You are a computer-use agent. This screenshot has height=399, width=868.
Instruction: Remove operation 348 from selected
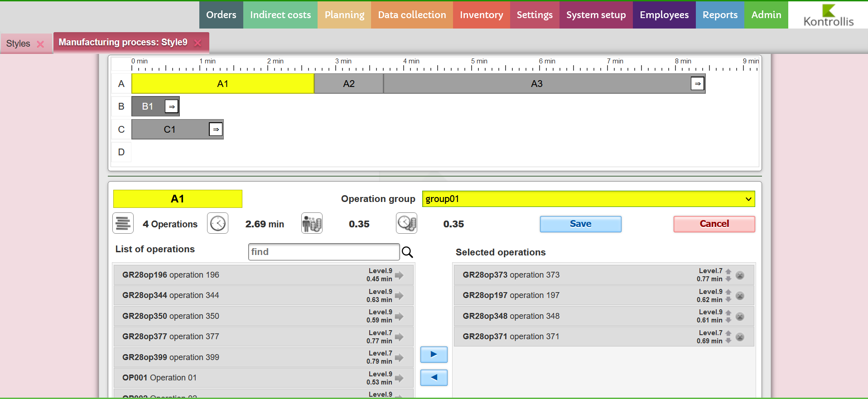[x=740, y=317]
